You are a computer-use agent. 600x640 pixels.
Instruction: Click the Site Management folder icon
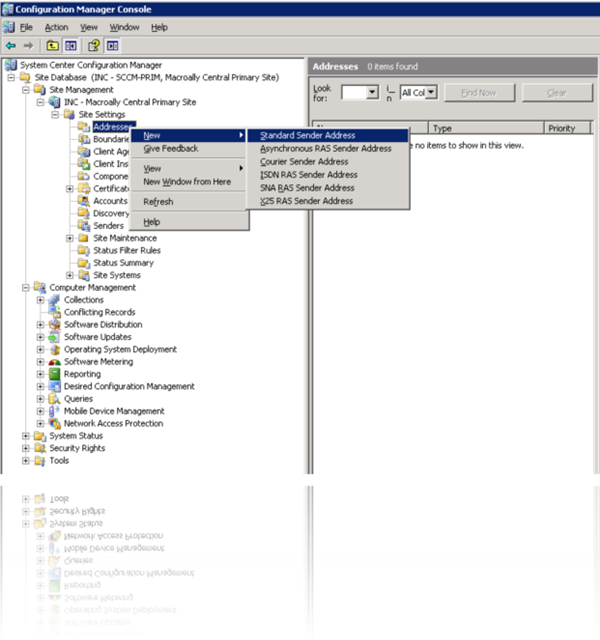pos(40,89)
